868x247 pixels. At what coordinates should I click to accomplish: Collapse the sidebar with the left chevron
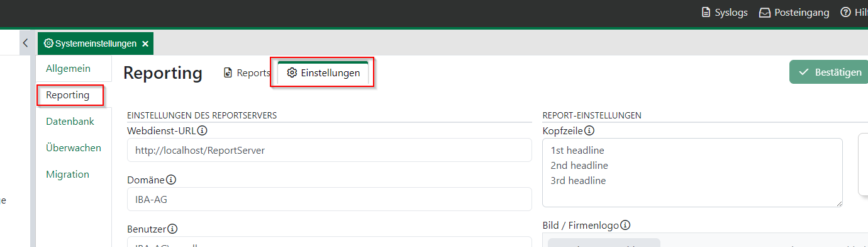coord(25,43)
